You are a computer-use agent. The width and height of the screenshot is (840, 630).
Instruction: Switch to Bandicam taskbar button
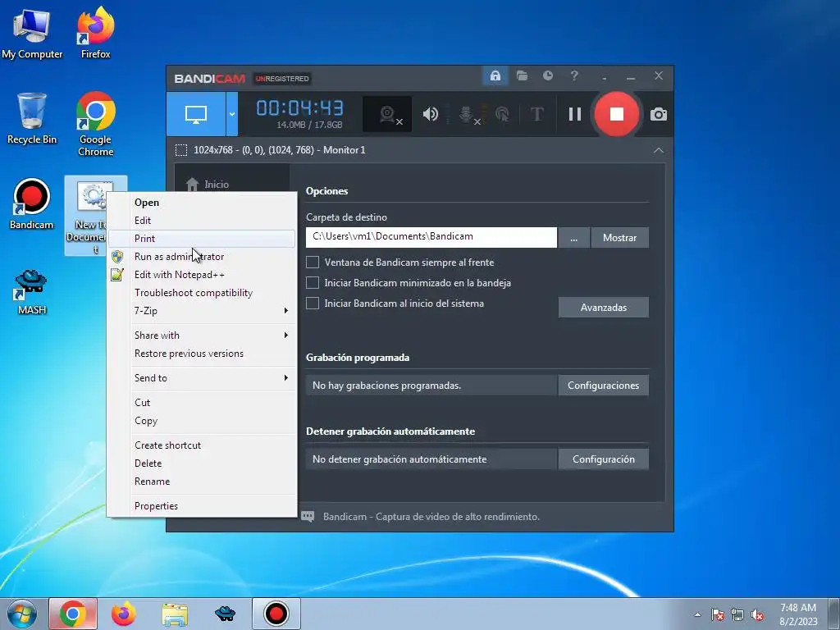(x=276, y=614)
